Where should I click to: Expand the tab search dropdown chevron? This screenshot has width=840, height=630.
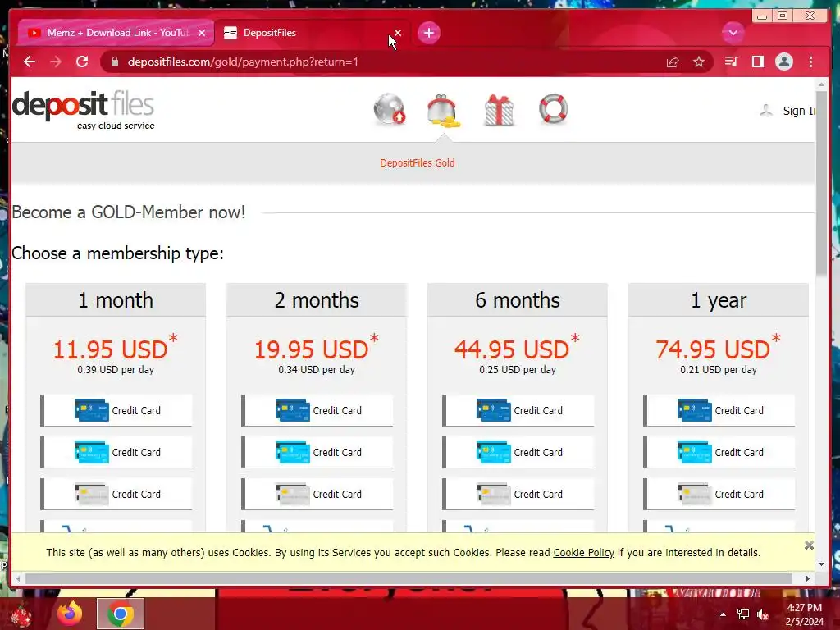(x=733, y=33)
